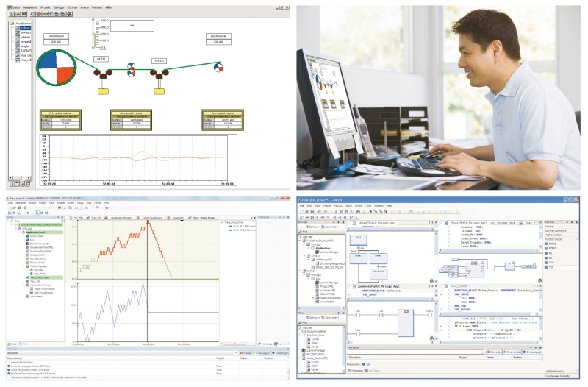
Task: Collapse the Taskkonfiguration node
Action: pyautogui.click(x=24, y=266)
